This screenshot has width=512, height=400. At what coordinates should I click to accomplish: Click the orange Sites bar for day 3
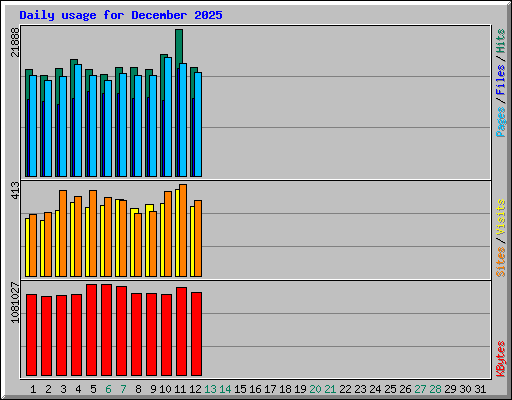point(63,233)
